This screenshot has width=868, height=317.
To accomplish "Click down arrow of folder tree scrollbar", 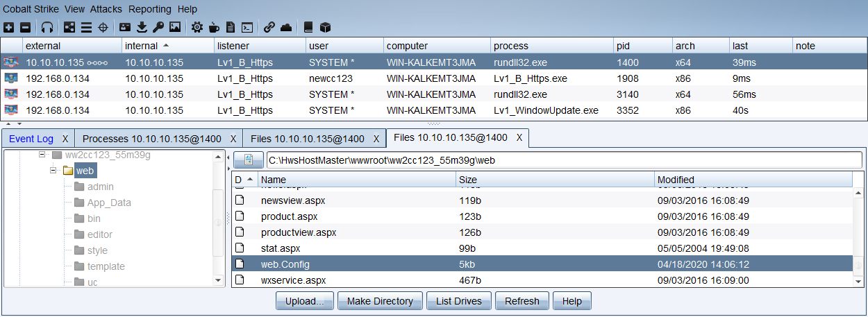I will pos(219,280).
